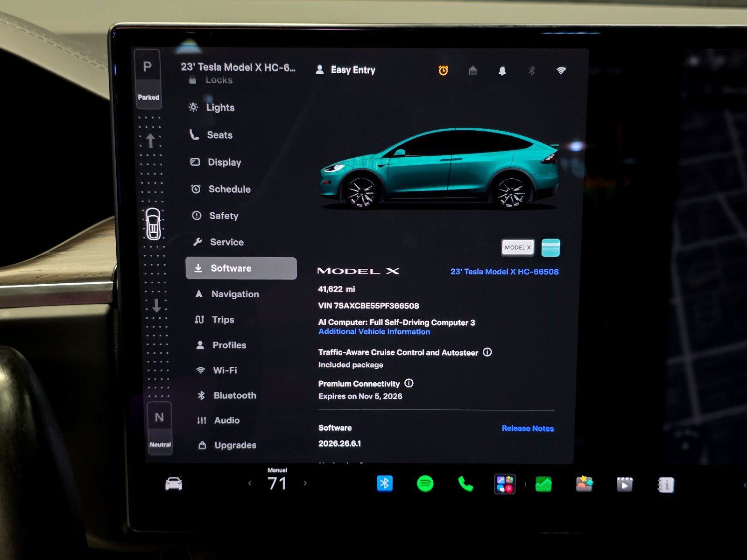Tap the Bluetooth icon in the top status bar
Image resolution: width=747 pixels, height=560 pixels.
[531, 70]
